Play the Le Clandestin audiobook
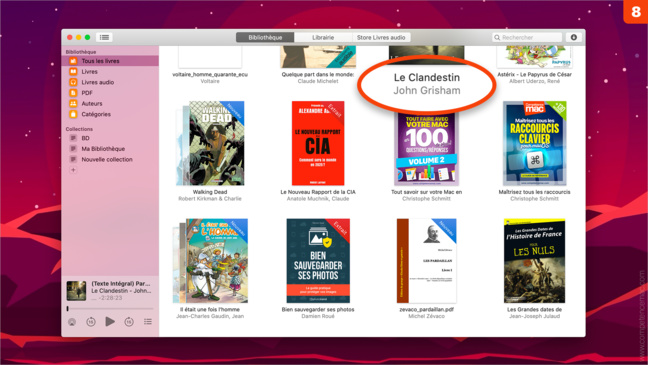 click(110, 321)
